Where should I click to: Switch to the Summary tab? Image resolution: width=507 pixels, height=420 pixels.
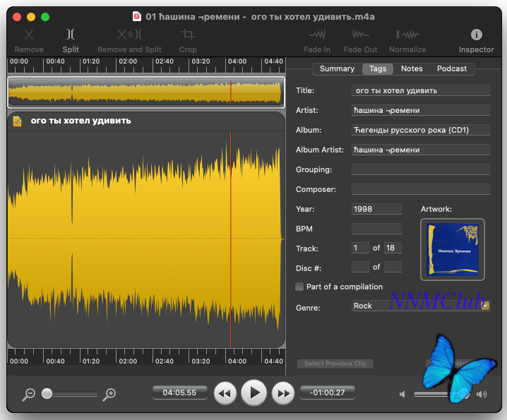tap(337, 68)
